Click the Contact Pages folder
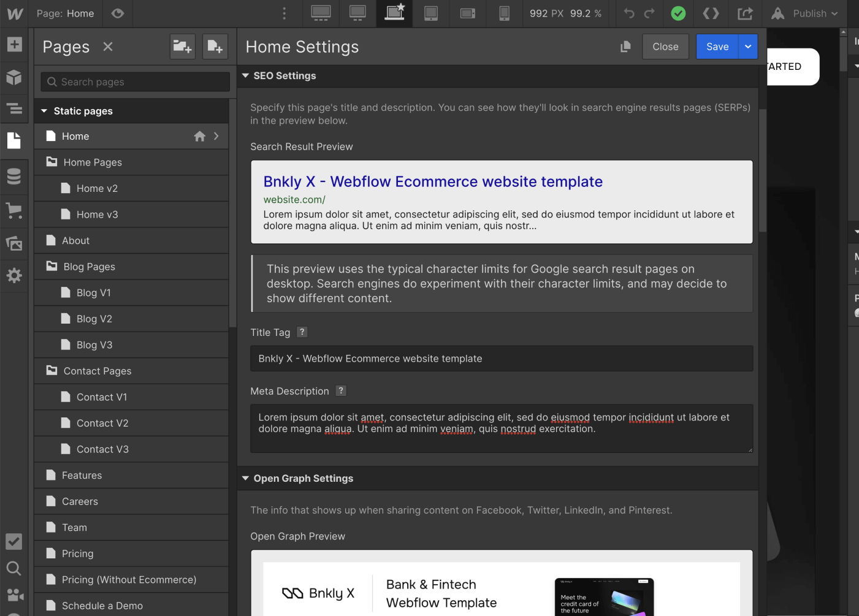Viewport: 859px width, 616px height. point(131,371)
